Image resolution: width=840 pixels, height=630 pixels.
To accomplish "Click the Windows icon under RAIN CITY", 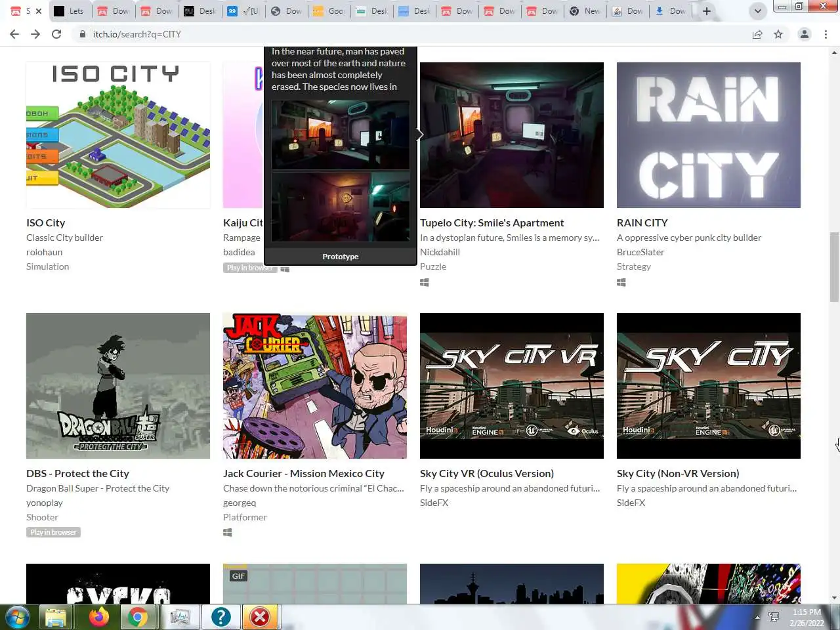I will coord(621,282).
